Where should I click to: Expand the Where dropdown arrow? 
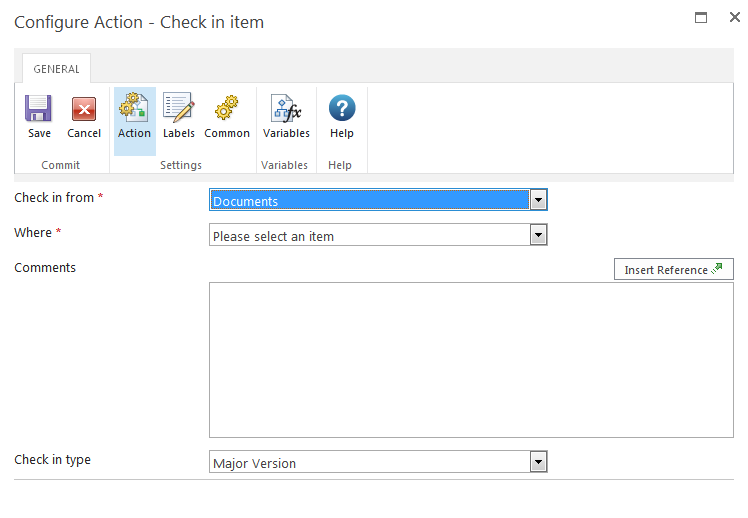click(538, 236)
